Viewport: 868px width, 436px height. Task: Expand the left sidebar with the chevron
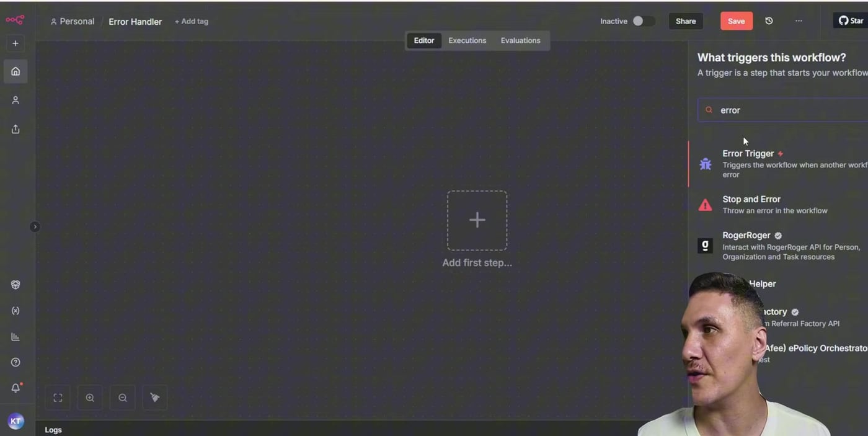pos(35,227)
